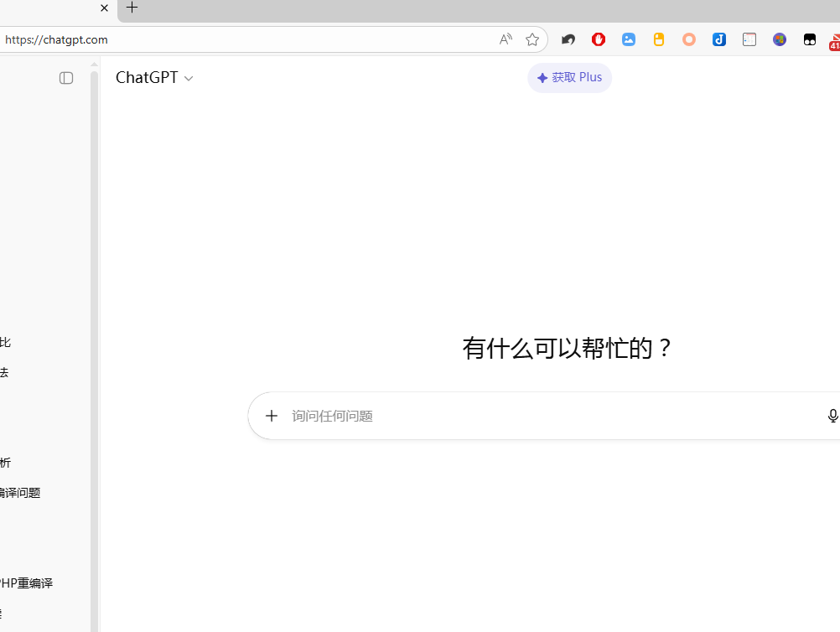Click the orange ring extension icon
This screenshot has width=840, height=632.
click(689, 39)
